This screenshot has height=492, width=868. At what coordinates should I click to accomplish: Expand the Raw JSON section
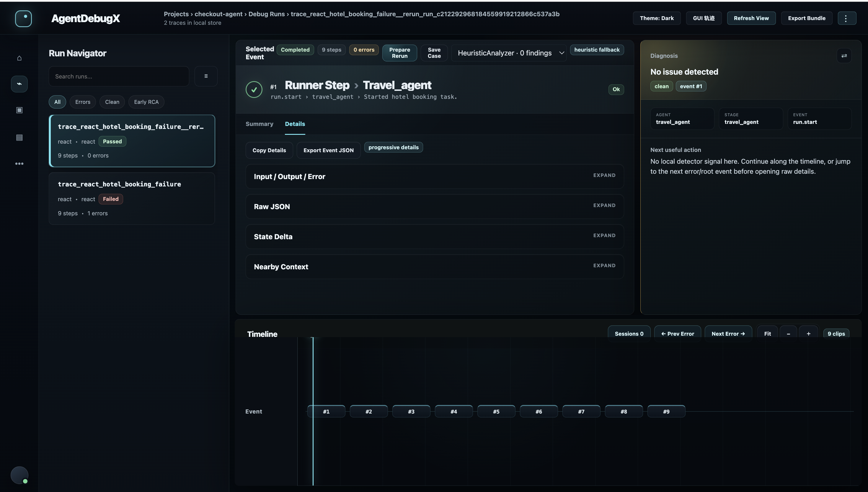tap(435, 206)
